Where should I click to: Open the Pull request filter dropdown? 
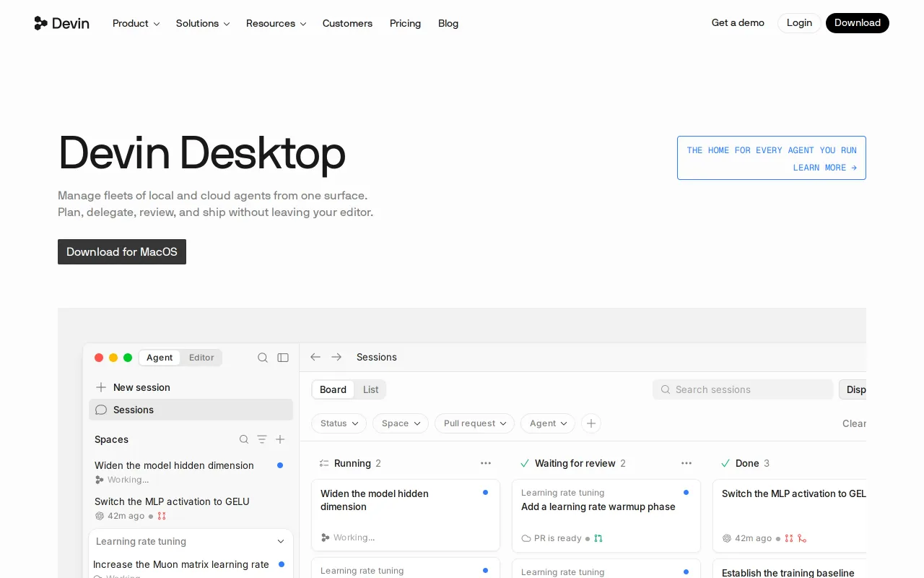[474, 423]
